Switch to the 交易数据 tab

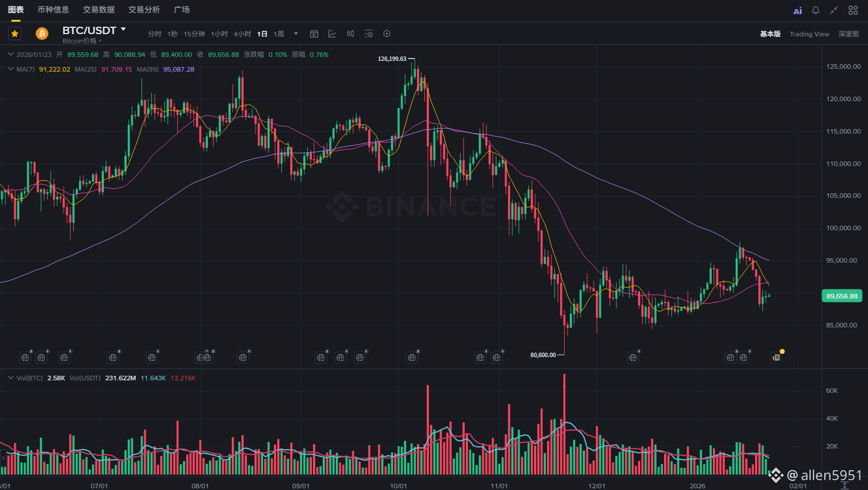click(x=99, y=10)
